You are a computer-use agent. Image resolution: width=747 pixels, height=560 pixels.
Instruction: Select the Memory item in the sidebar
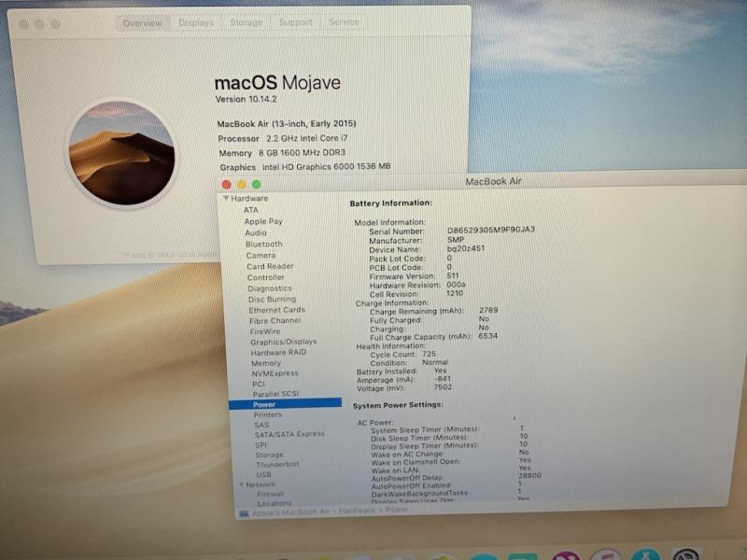pyautogui.click(x=265, y=363)
